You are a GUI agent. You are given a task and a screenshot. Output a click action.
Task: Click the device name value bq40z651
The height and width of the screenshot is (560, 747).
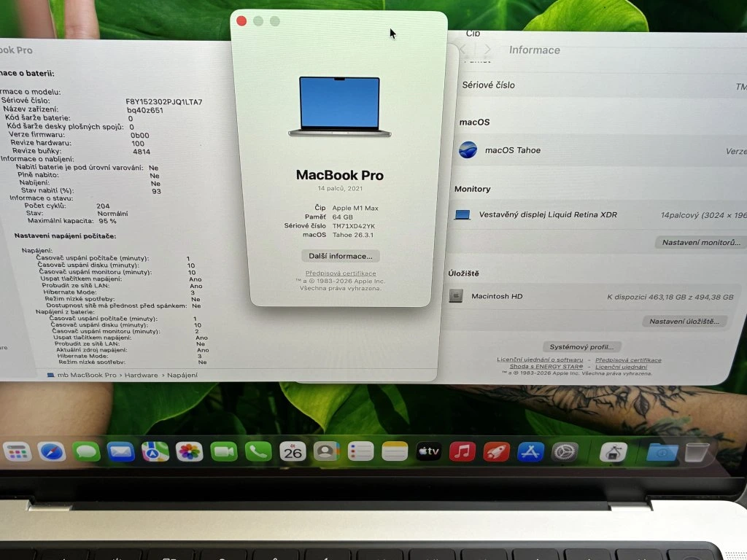[x=145, y=110]
